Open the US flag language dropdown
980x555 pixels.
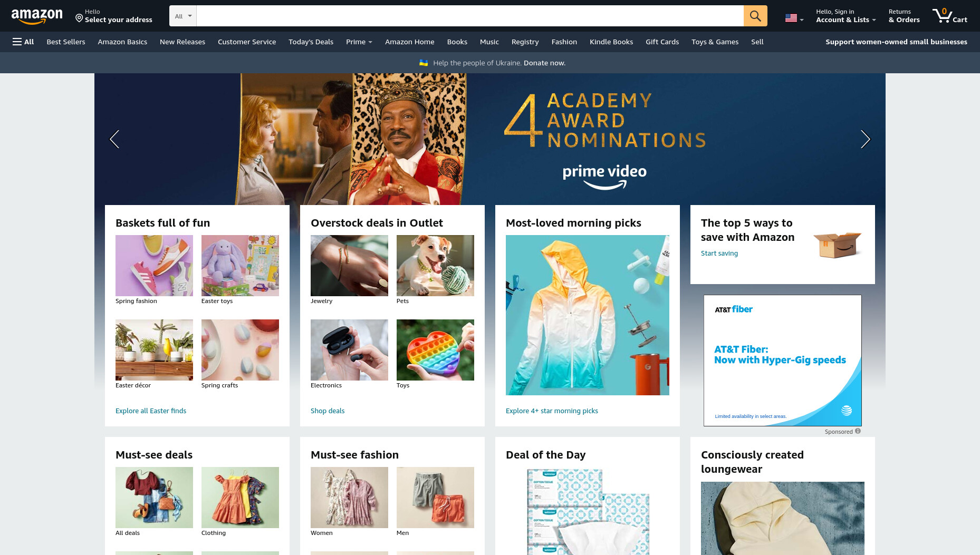(x=794, y=18)
